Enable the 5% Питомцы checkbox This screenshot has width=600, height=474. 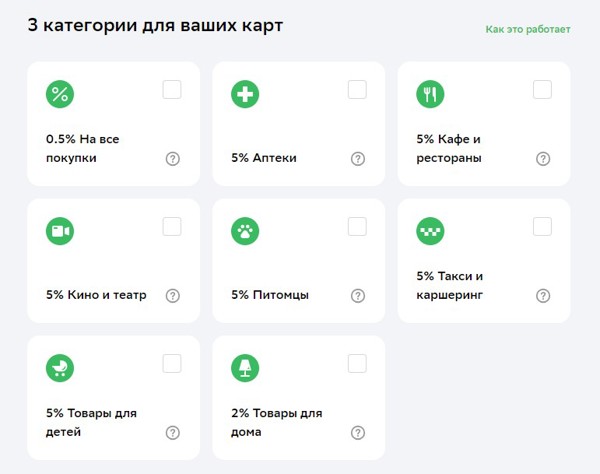357,227
